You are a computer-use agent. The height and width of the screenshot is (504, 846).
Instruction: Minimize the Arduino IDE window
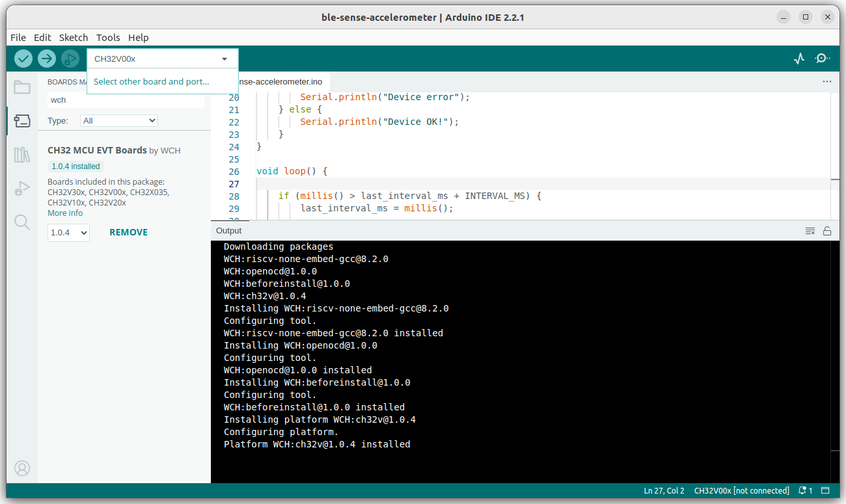pyautogui.click(x=785, y=17)
